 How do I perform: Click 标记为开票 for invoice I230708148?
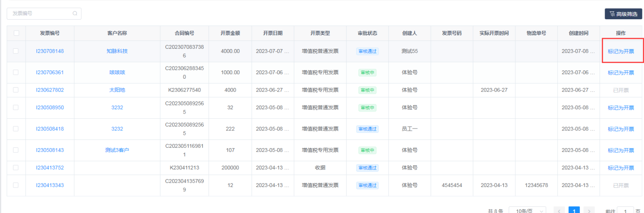(x=621, y=51)
